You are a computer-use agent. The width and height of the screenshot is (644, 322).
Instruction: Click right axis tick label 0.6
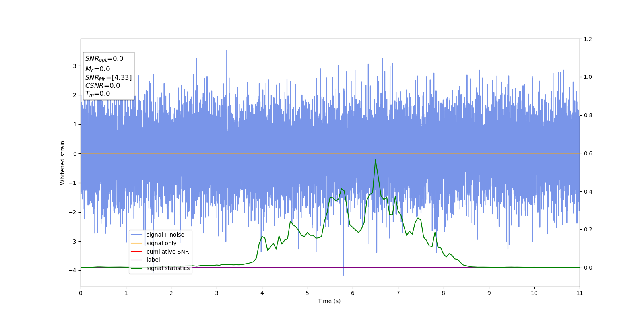pos(588,153)
